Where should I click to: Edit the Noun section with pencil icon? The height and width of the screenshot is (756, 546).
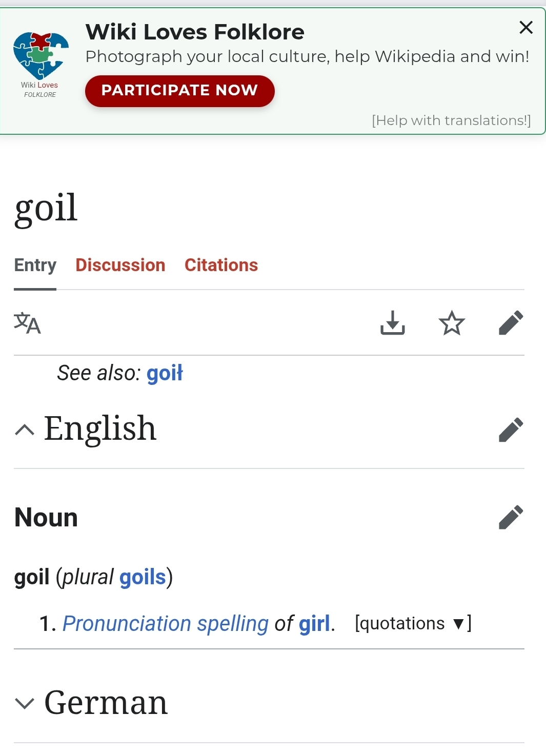click(x=511, y=517)
